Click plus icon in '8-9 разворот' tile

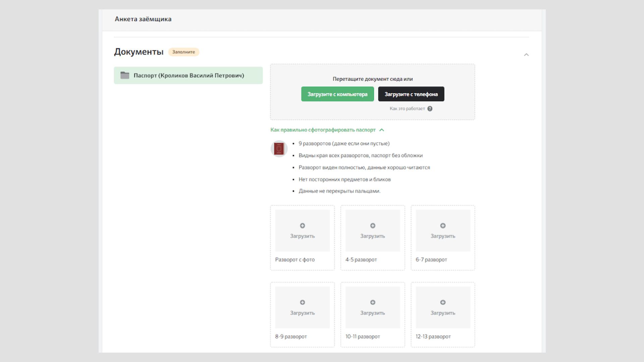coord(302,302)
